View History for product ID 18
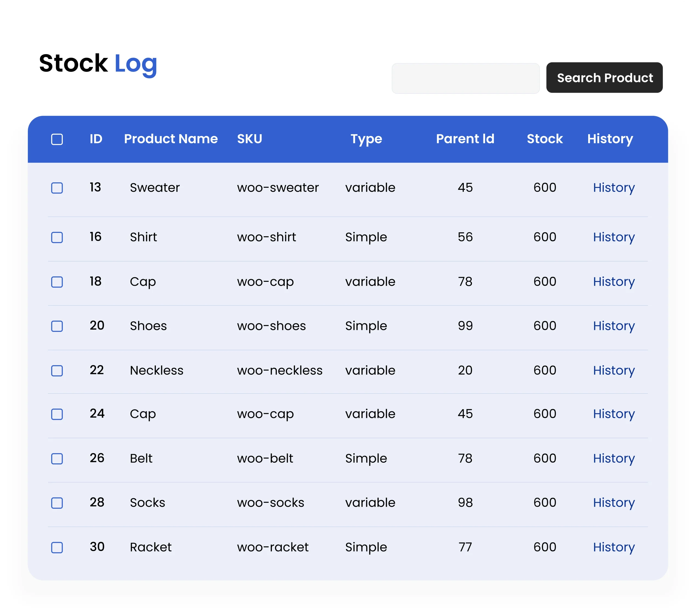The width and height of the screenshot is (700, 615). click(614, 282)
